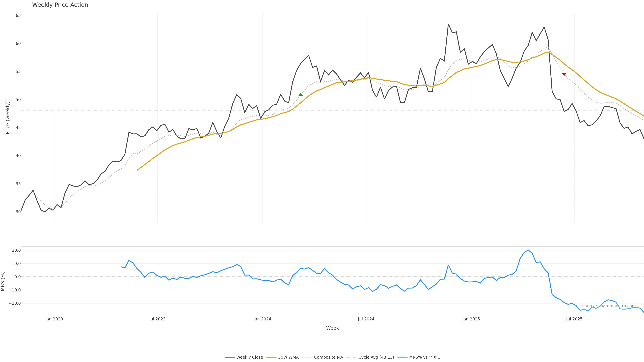Click the dotted Composite MA legend swatch

coord(307,357)
